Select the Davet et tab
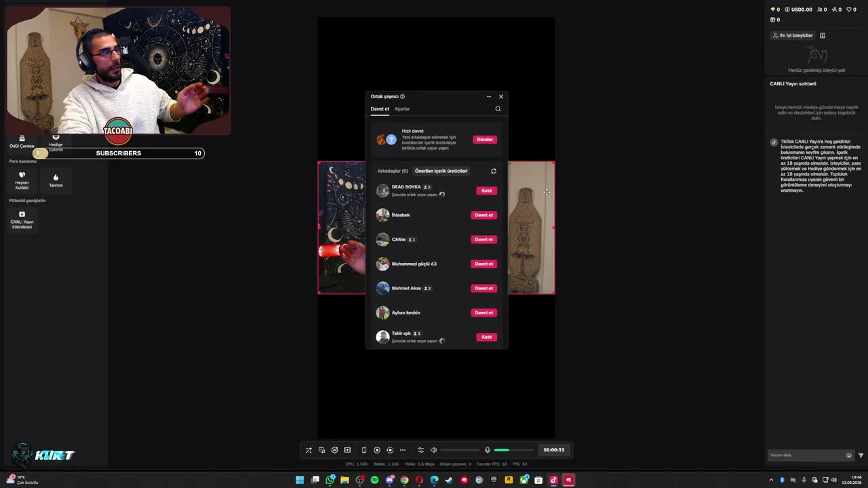The width and height of the screenshot is (868, 488). tap(380, 109)
